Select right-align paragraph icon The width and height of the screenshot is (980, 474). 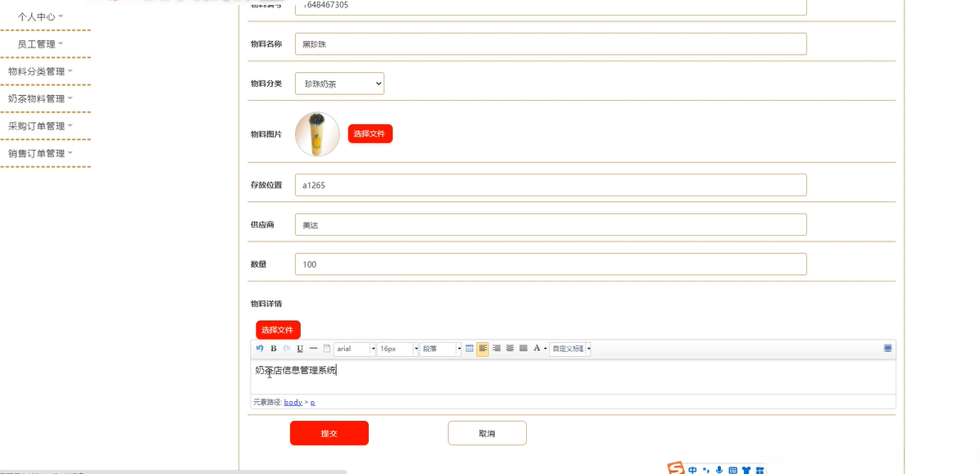pos(497,348)
